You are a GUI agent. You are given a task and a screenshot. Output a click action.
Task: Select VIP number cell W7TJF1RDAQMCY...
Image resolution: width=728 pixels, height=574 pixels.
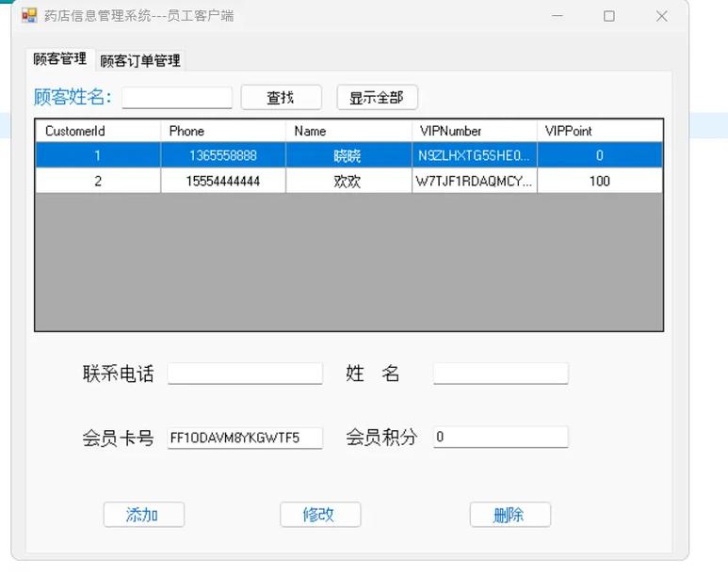474,181
